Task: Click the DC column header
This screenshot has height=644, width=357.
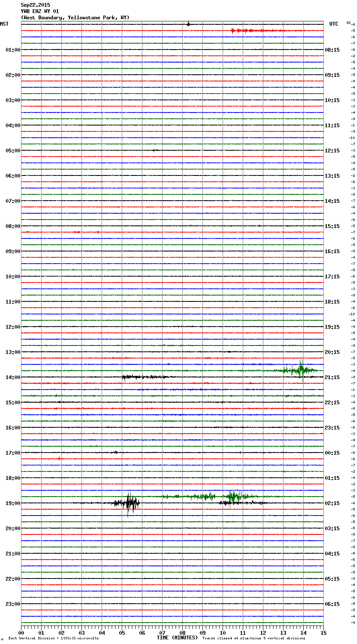Action: point(349,23)
